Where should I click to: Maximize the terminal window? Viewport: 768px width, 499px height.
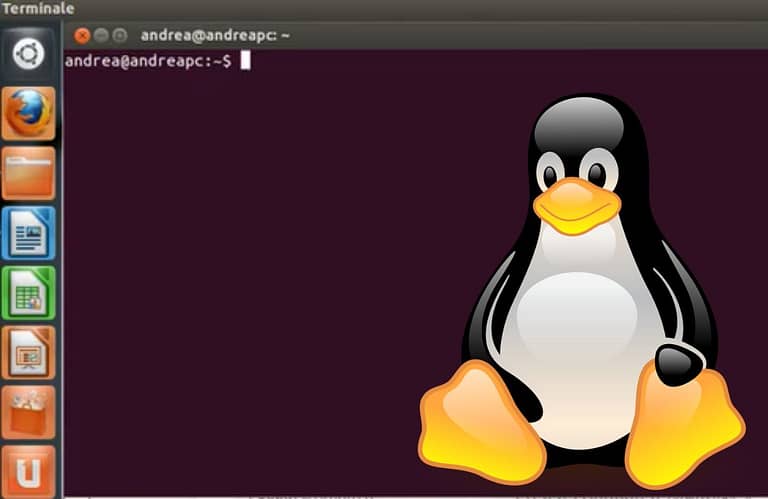(120, 36)
